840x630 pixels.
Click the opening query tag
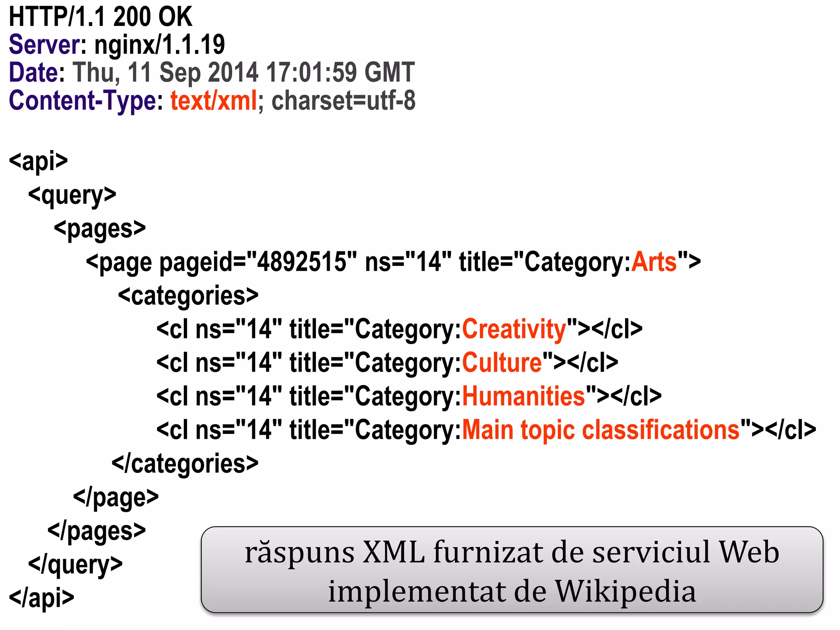72,194
